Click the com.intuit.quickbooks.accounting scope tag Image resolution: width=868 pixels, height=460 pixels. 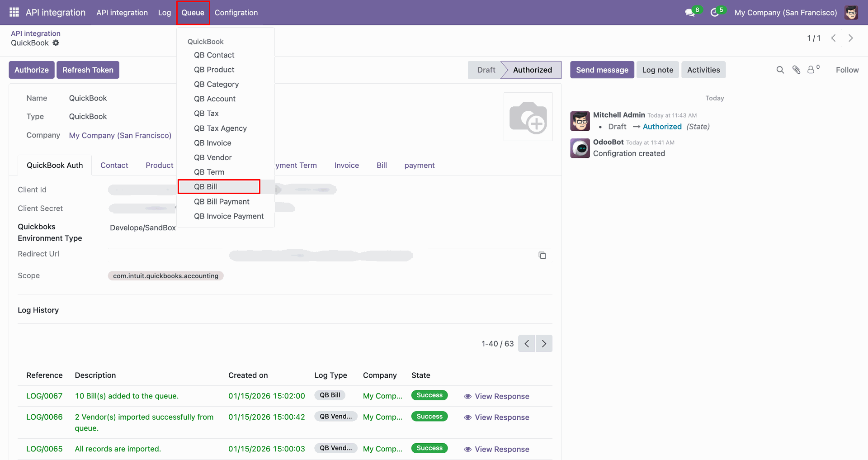[x=165, y=276]
